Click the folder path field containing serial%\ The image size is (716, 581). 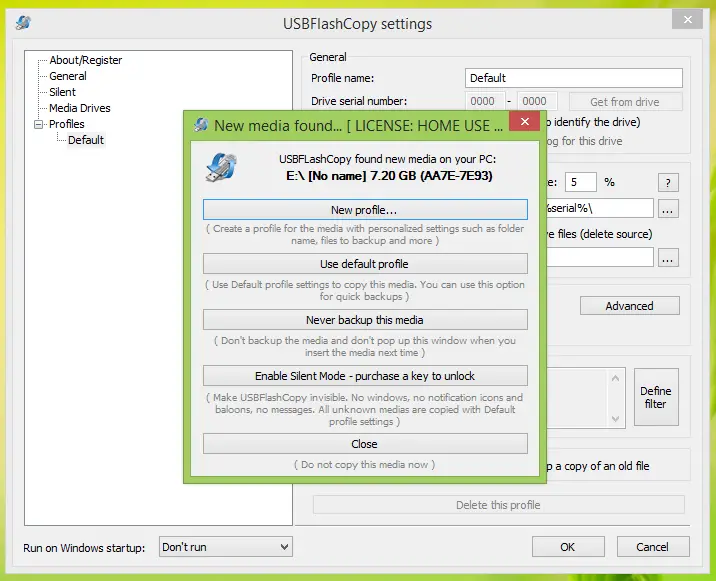click(x=600, y=208)
